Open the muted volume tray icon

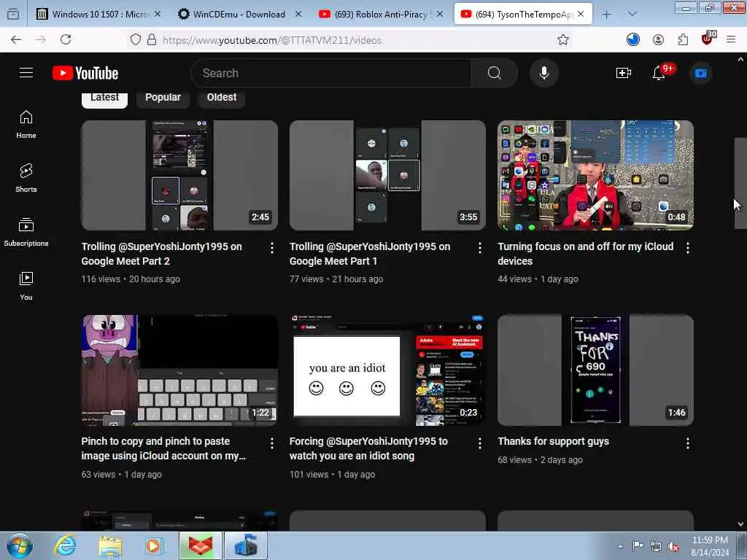[x=673, y=547]
